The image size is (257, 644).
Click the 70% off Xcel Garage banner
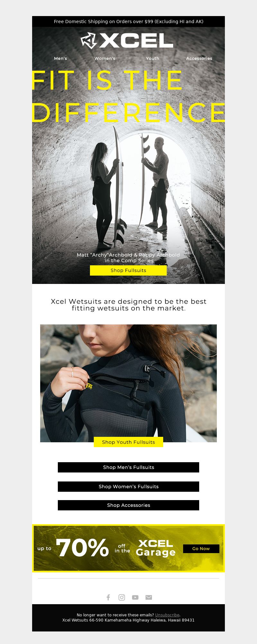128,548
